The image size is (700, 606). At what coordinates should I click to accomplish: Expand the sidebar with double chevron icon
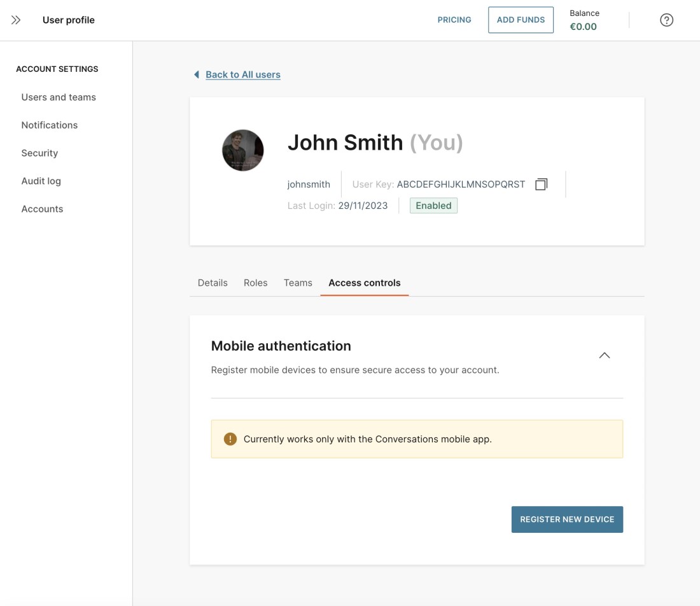coord(16,20)
